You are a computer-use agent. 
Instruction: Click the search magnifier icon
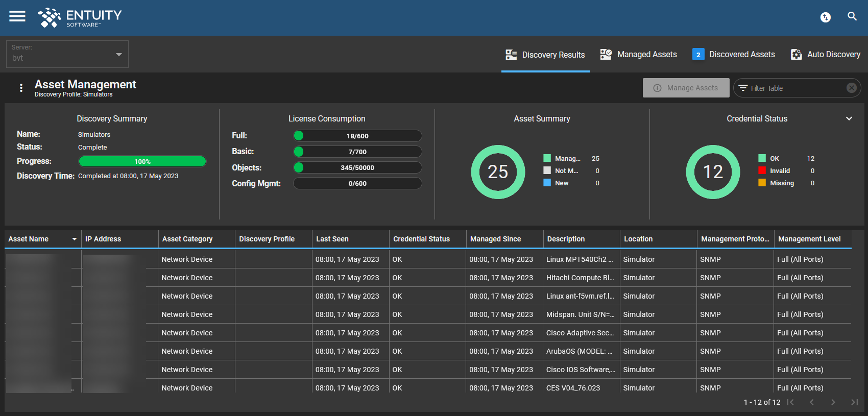tap(852, 16)
